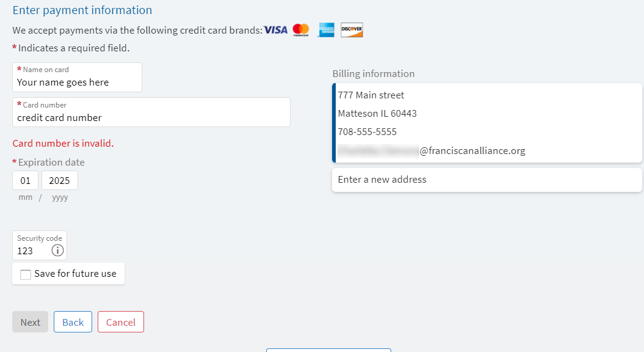Click the Name on card field

tap(77, 82)
